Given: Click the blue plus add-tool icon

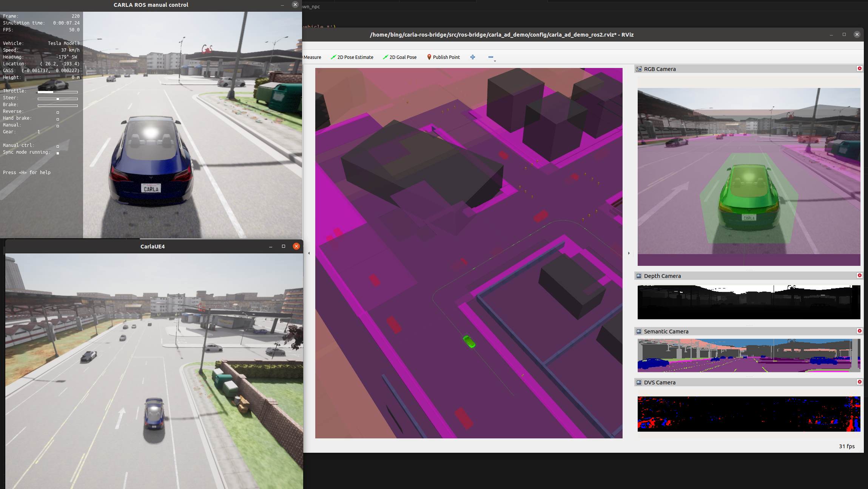Looking at the screenshot, I should tap(473, 57).
